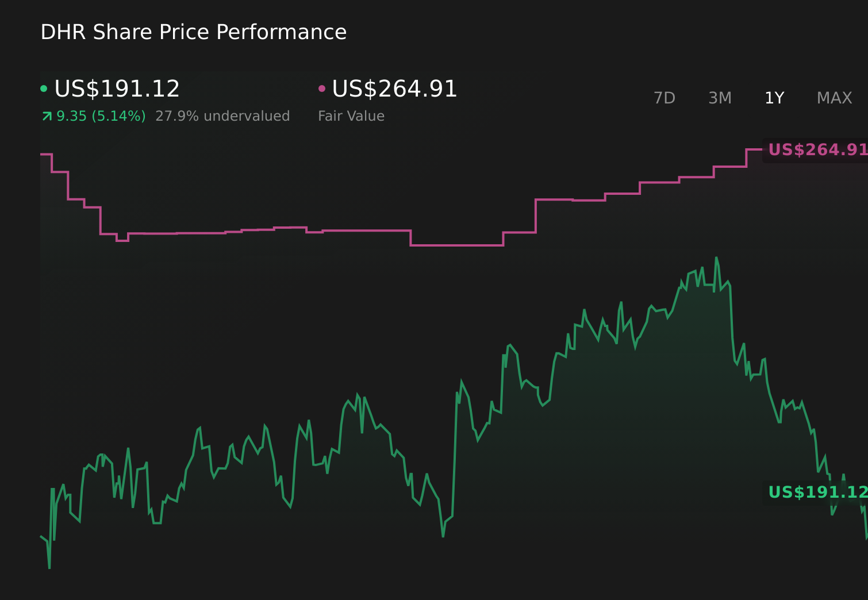
Task: Expand the MAX historical range
Action: 834,98
